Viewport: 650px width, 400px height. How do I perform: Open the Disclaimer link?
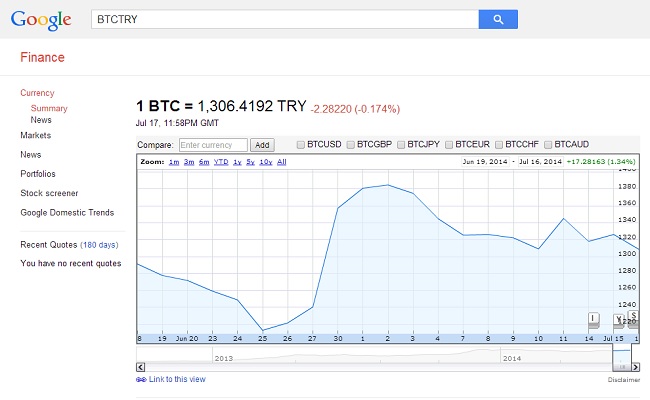click(x=624, y=380)
